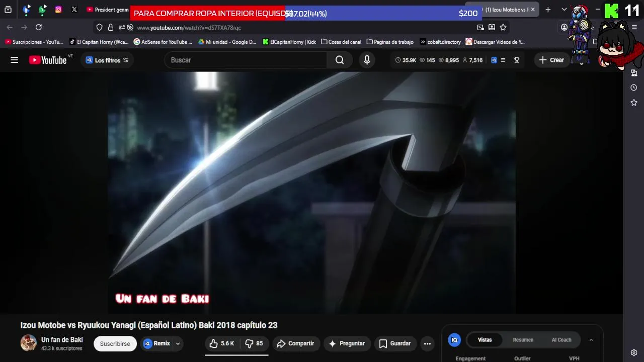The height and width of the screenshot is (362, 644).
Task: Select the AI Coach tab in vidIQ panel
Action: [x=561, y=340]
